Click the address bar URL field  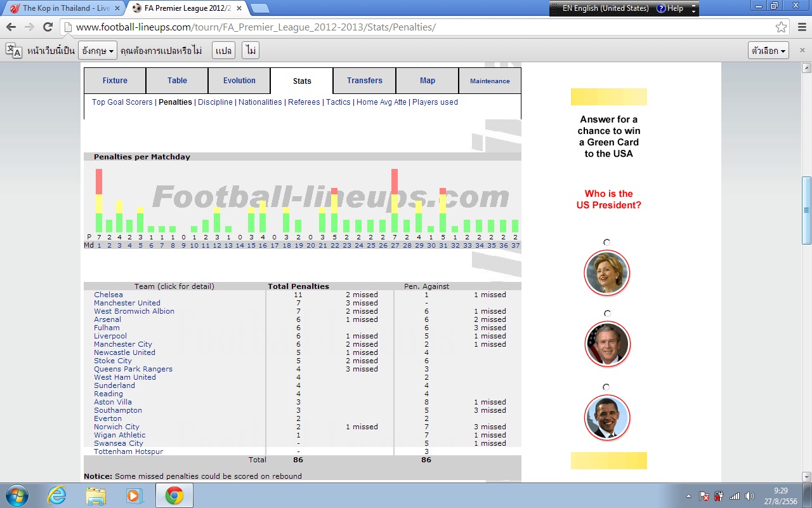pos(419,27)
